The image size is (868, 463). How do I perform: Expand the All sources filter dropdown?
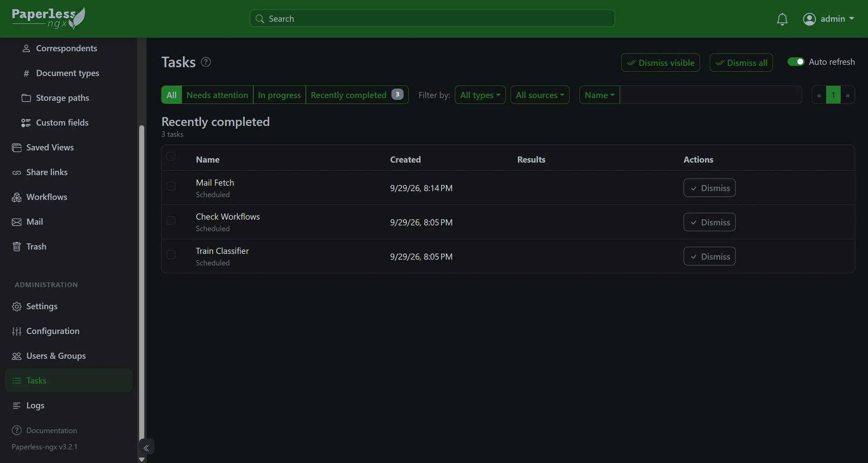click(x=540, y=95)
